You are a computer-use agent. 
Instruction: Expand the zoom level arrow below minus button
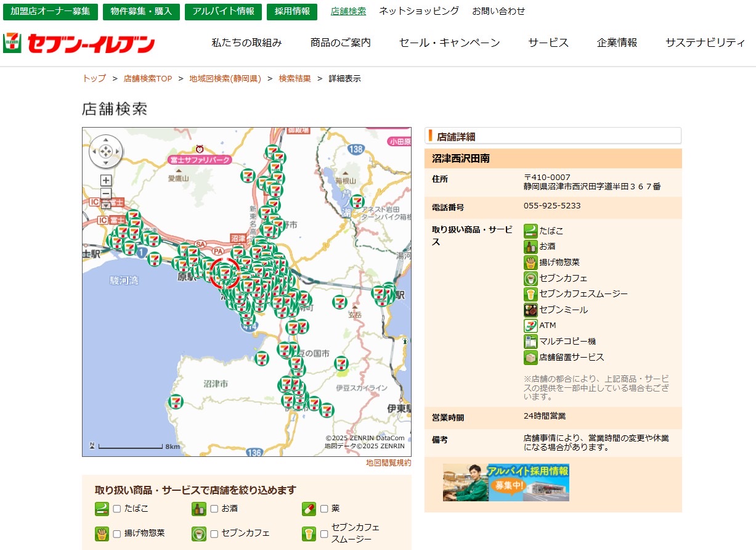106,204
